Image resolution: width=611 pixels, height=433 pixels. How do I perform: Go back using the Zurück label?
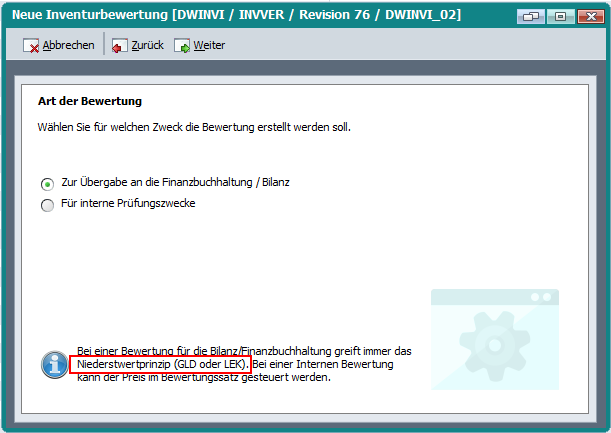click(x=147, y=46)
